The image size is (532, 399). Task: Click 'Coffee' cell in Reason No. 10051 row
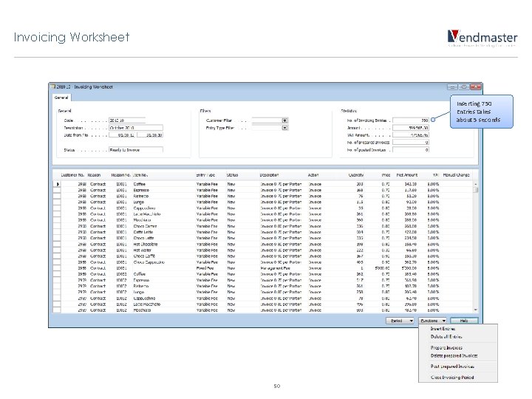140,184
